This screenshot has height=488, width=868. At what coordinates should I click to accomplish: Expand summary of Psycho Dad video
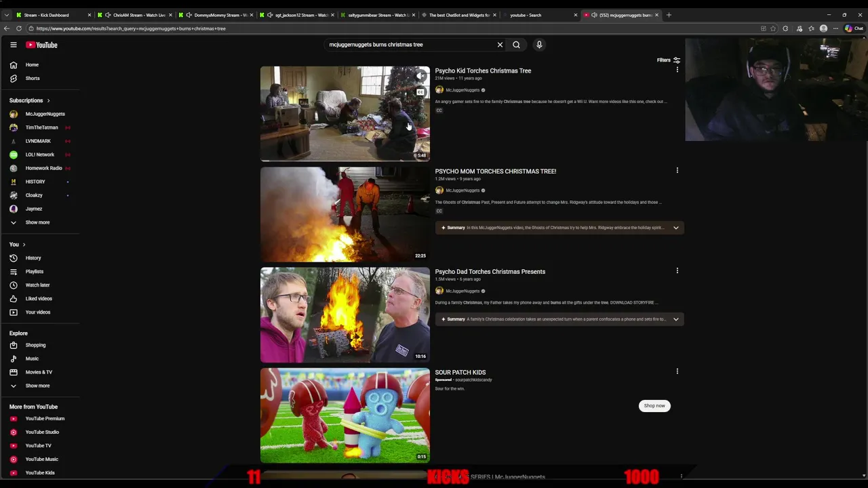(x=675, y=319)
